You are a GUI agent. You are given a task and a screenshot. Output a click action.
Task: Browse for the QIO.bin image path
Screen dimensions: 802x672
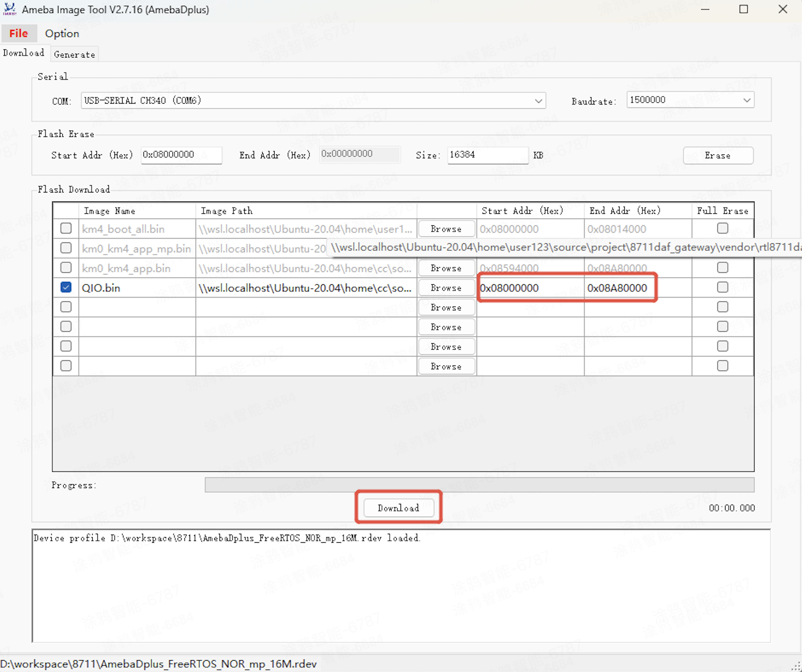(446, 288)
